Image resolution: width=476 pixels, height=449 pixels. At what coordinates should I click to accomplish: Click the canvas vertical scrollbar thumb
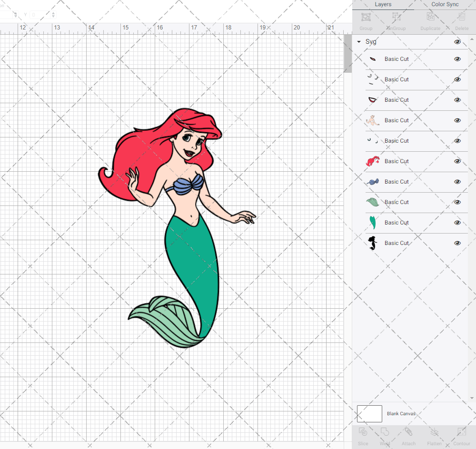347,53
